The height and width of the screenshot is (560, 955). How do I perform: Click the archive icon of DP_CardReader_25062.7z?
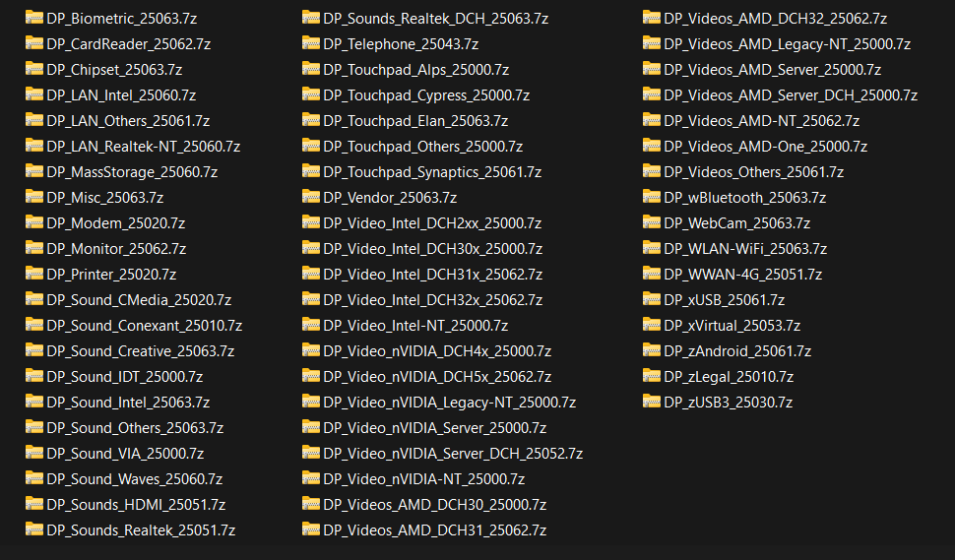(x=34, y=42)
